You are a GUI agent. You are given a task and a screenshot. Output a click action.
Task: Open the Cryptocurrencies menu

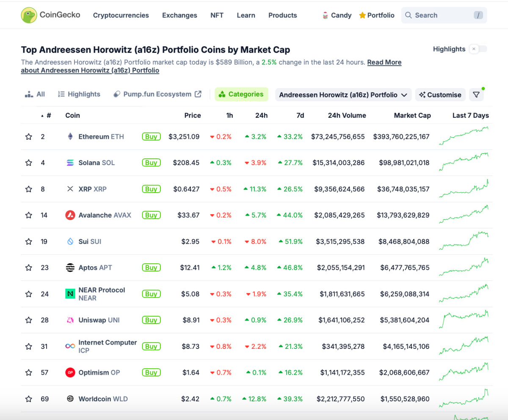121,15
